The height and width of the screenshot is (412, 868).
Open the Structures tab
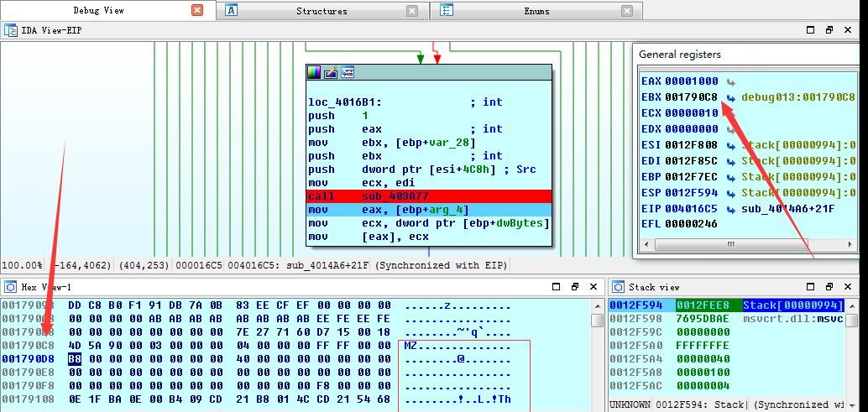coord(322,11)
